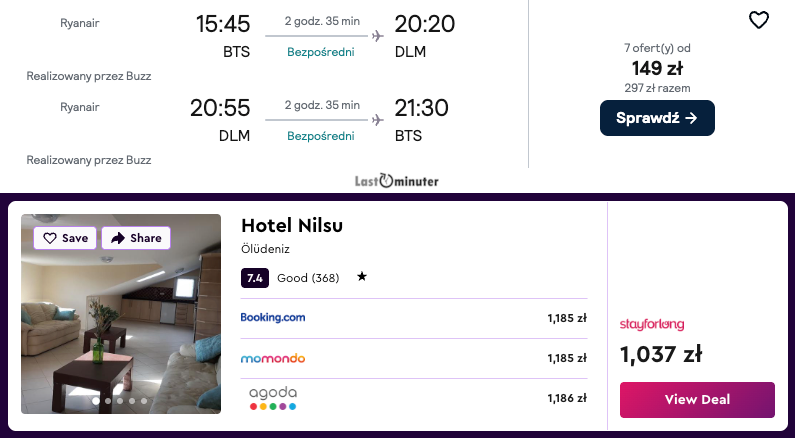Click the airplane icon on the DLM to BTS flight
The image size is (795, 438).
tap(377, 120)
